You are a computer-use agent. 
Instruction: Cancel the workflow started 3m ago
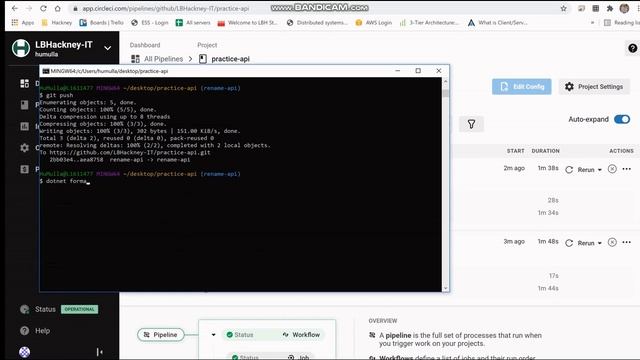click(x=612, y=242)
